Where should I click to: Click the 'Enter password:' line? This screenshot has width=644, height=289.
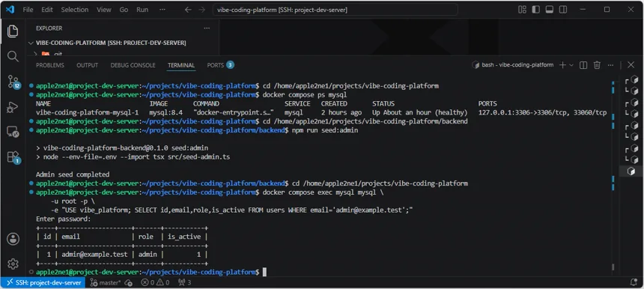coord(63,219)
